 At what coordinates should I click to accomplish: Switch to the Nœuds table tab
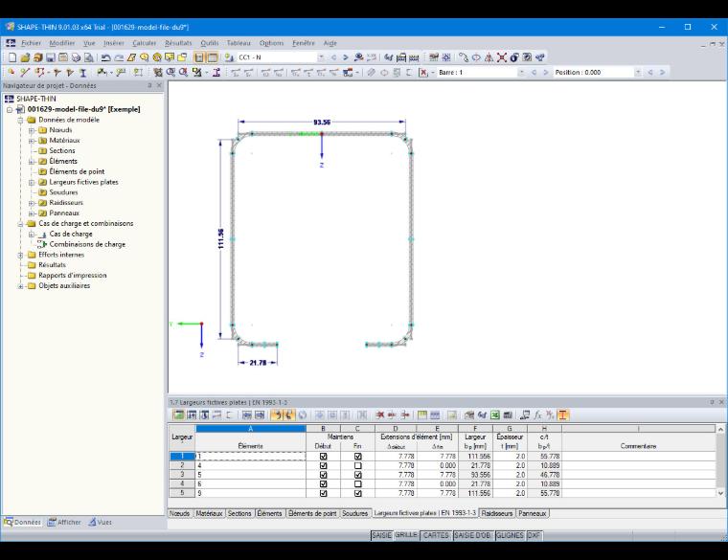(x=180, y=514)
